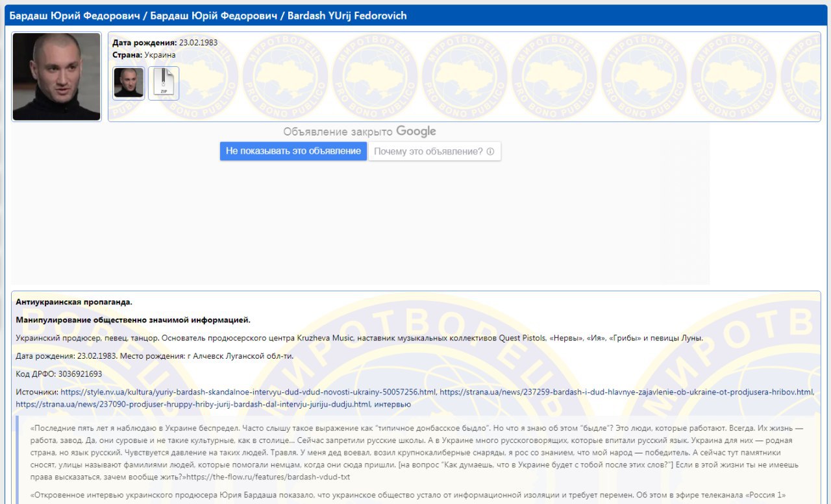Open the large profile photo of Bardash
The width and height of the screenshot is (831, 504).
coord(56,77)
